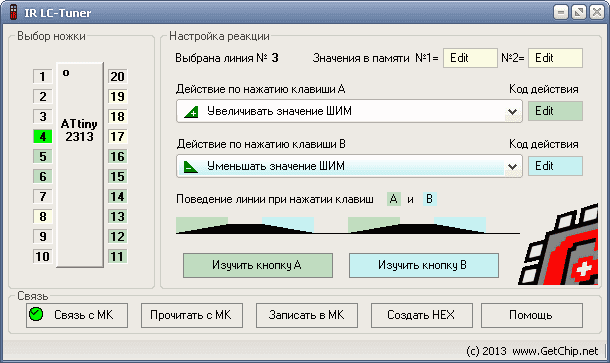Click the www.GetChip.net status bar text
610x363 pixels.
555,351
